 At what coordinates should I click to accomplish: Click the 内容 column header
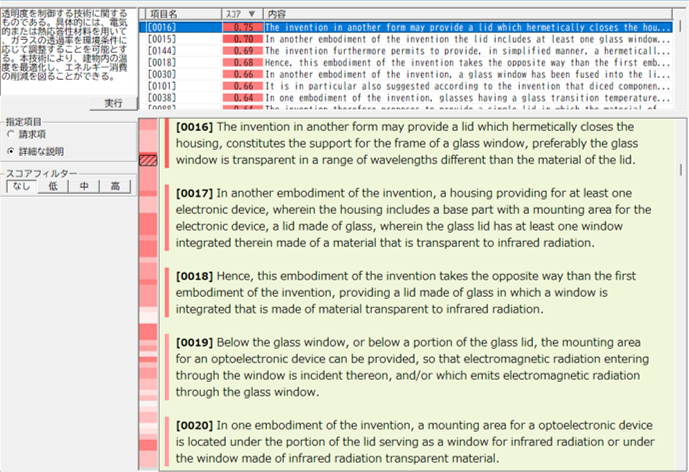tap(468, 14)
